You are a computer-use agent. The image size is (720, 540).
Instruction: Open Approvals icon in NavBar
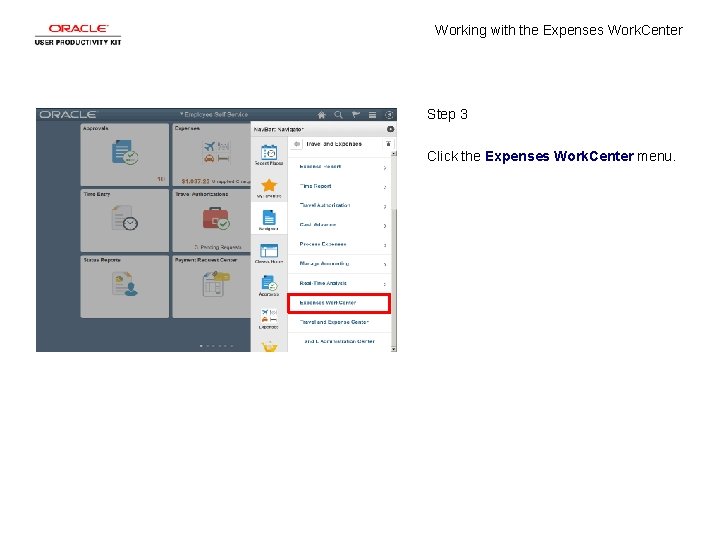[x=269, y=286]
